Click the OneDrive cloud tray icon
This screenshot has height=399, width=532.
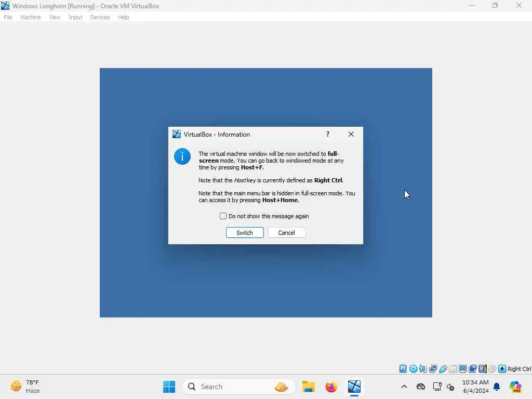[x=421, y=387]
